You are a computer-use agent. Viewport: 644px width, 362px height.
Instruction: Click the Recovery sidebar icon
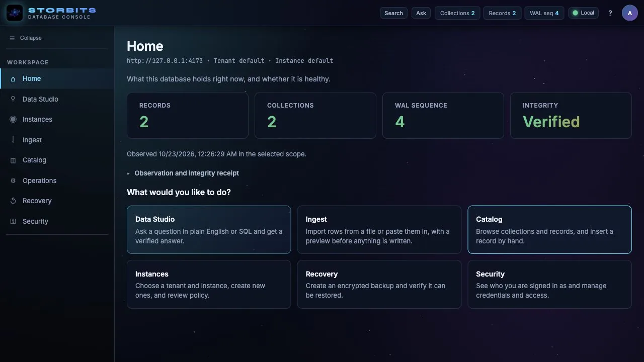point(13,201)
